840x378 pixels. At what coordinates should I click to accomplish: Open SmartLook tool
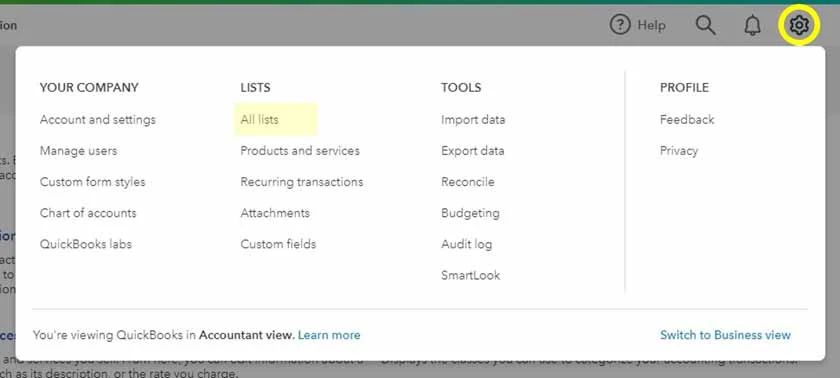click(470, 275)
